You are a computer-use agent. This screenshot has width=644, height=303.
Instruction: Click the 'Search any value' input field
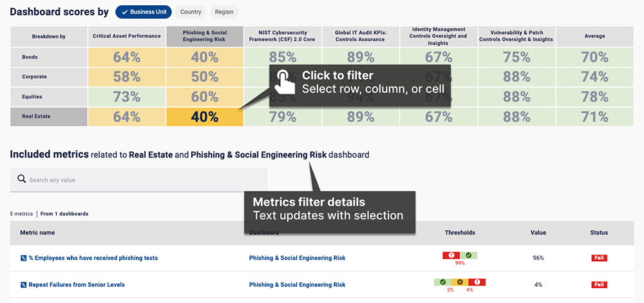[145, 180]
